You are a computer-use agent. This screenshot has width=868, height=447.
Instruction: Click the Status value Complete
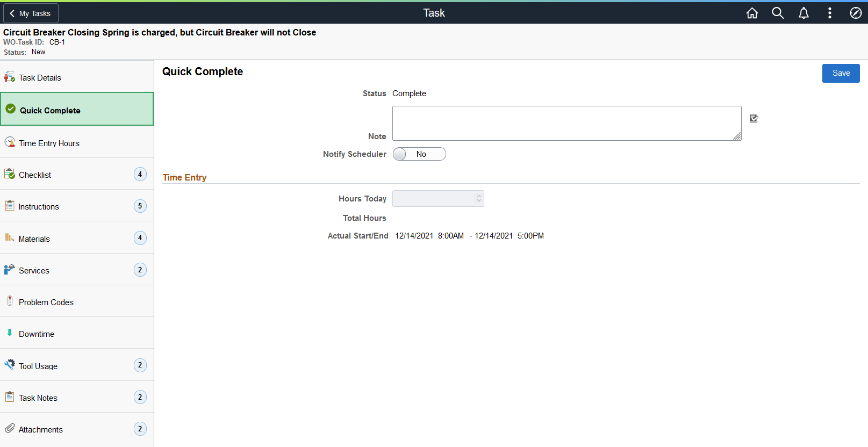pos(409,93)
